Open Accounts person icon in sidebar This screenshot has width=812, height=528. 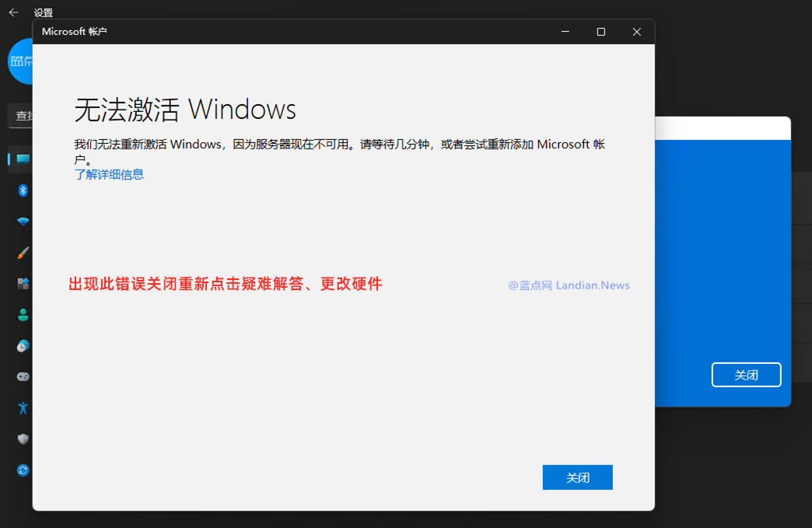(x=23, y=315)
